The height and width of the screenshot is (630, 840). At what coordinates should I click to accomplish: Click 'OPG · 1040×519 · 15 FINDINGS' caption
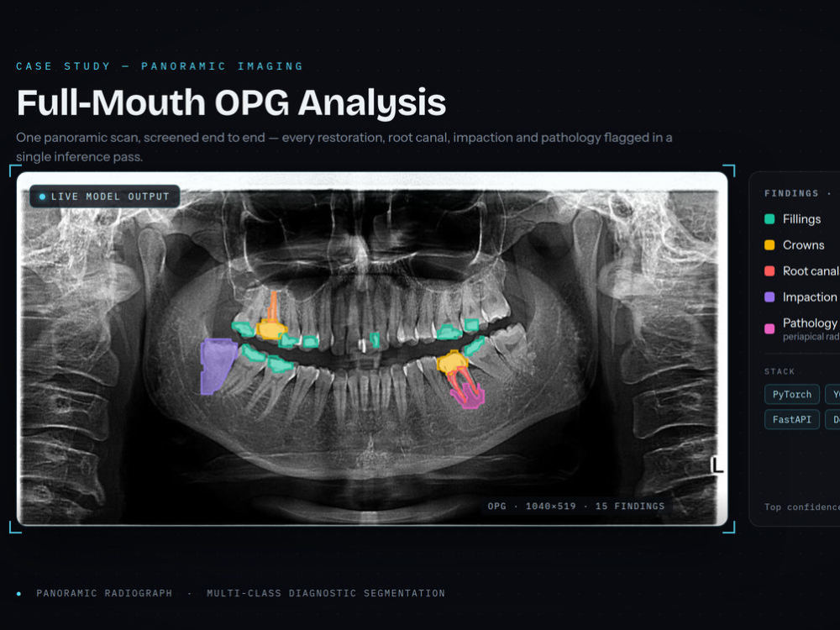tap(576, 506)
